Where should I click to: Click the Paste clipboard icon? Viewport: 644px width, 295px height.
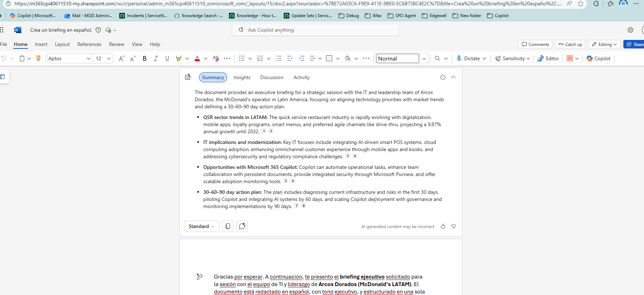pyautogui.click(x=22, y=58)
